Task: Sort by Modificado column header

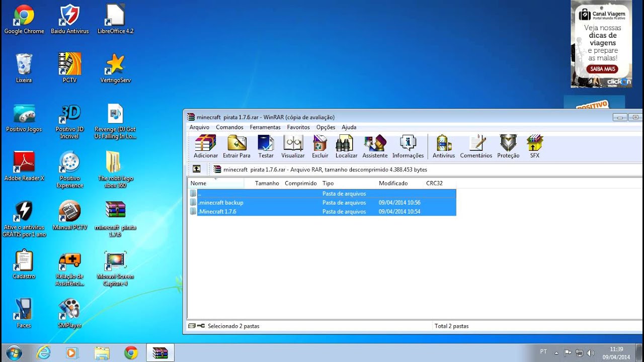Action: tap(400, 183)
